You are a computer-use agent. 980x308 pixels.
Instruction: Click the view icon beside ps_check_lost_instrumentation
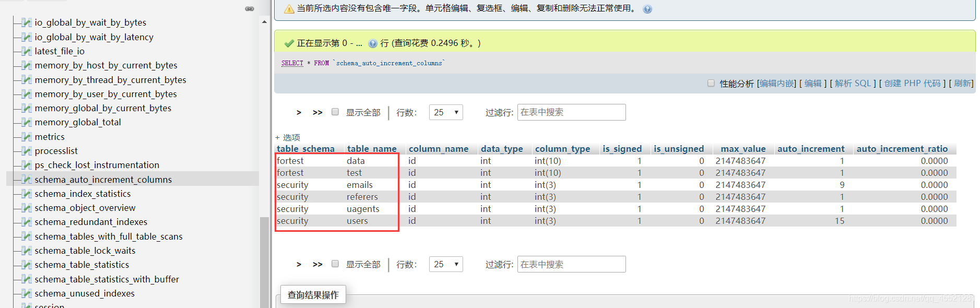coord(27,165)
